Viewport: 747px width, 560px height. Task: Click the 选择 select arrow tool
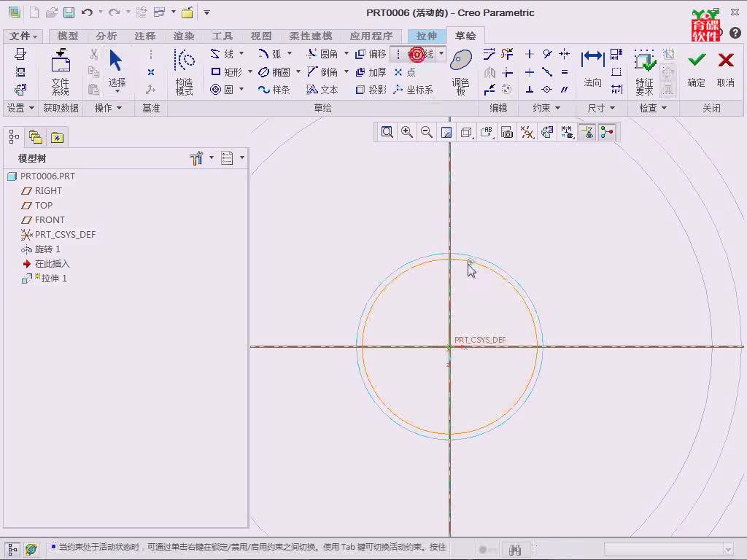(x=116, y=70)
